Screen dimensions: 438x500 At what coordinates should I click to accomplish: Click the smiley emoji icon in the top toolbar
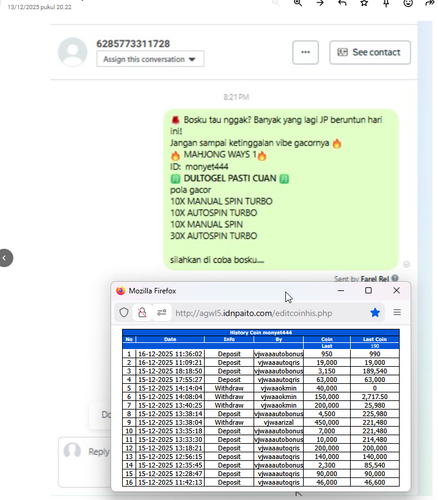point(408,3)
